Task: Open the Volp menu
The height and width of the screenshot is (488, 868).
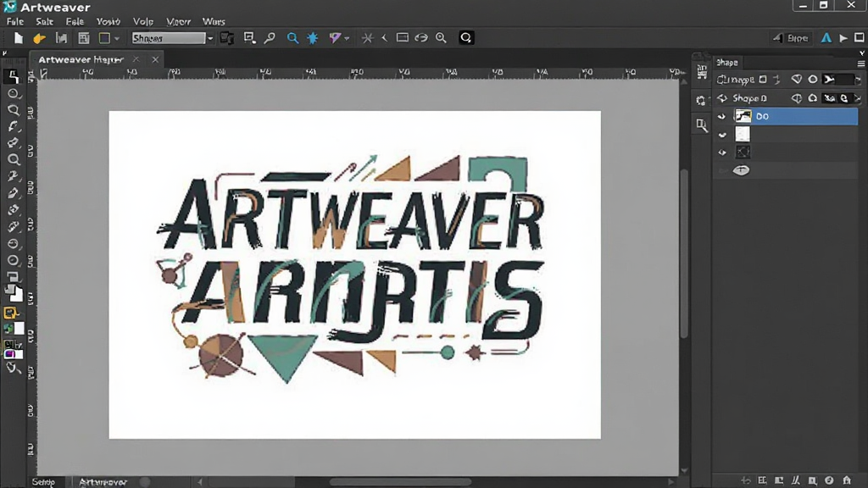Action: click(142, 21)
